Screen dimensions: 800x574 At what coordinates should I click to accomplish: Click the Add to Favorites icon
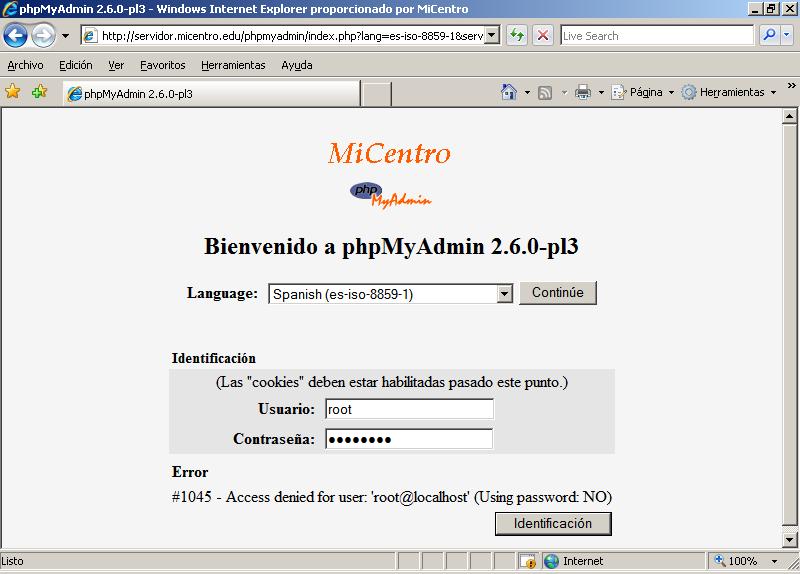point(39,92)
